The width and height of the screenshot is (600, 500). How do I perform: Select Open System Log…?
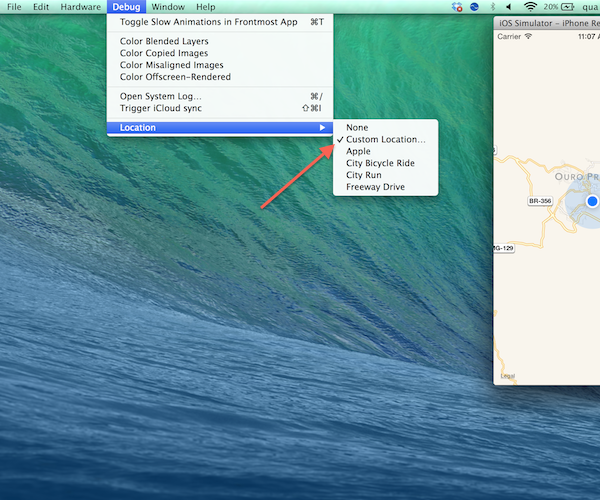point(220,96)
